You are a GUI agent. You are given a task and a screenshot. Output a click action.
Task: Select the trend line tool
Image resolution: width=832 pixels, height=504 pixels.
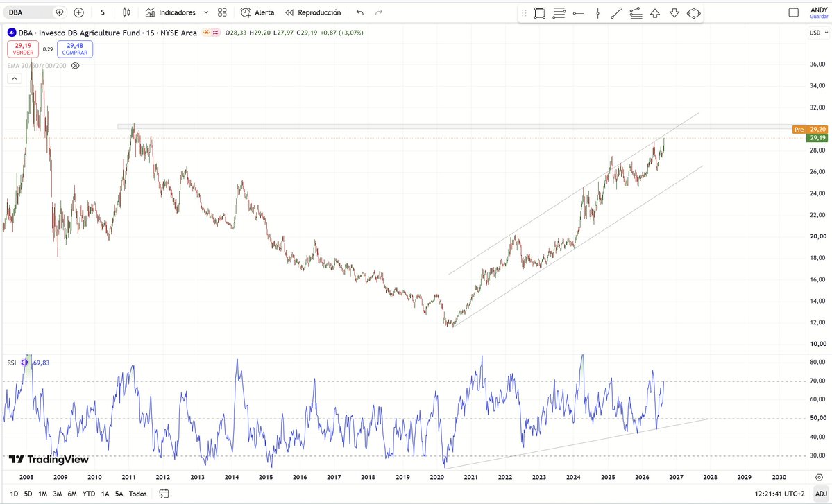[617, 13]
